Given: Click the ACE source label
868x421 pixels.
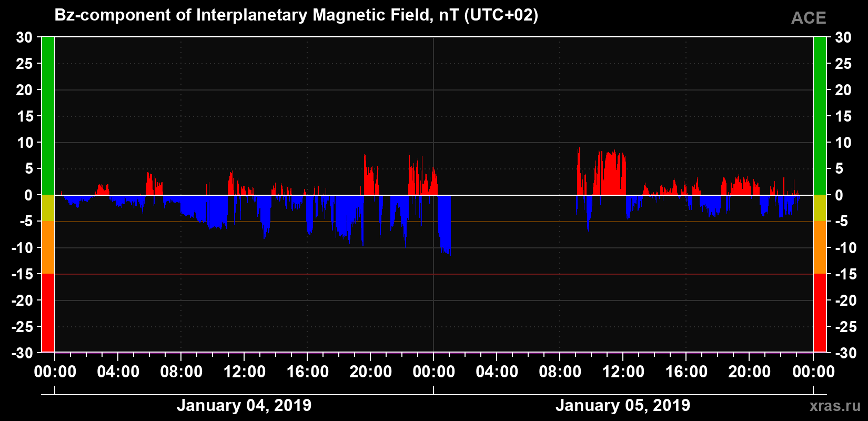Looking at the screenshot, I should point(809,18).
